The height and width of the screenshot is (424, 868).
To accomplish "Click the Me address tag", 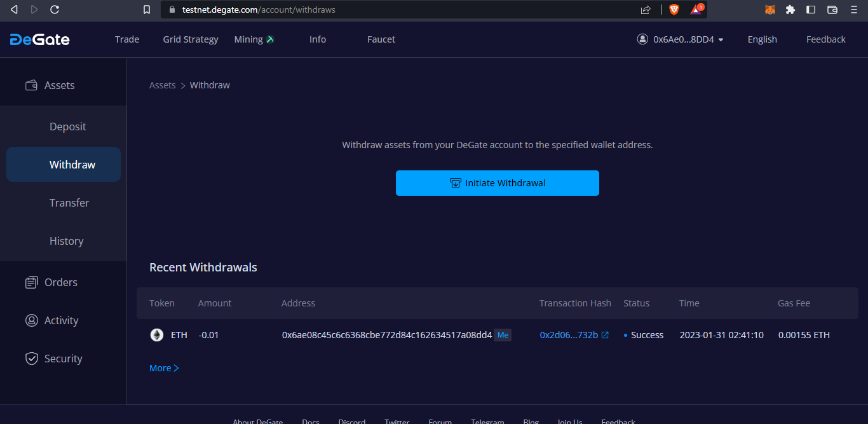I will [503, 335].
